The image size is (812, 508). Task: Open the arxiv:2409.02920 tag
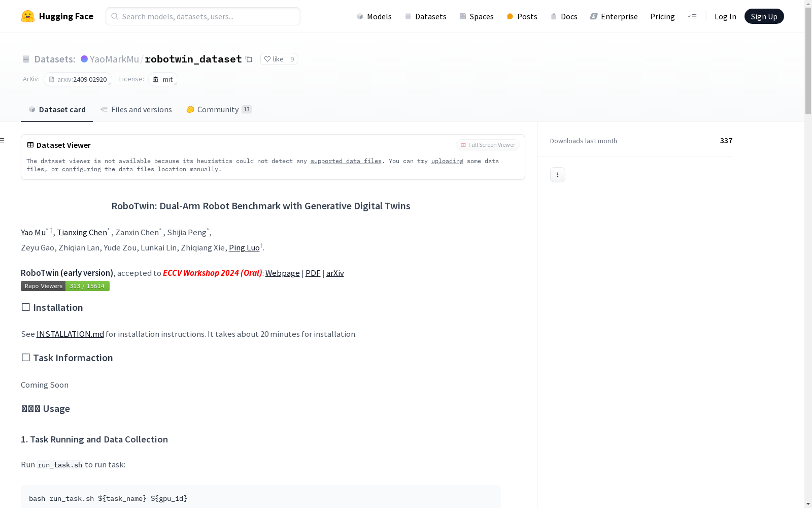78,79
